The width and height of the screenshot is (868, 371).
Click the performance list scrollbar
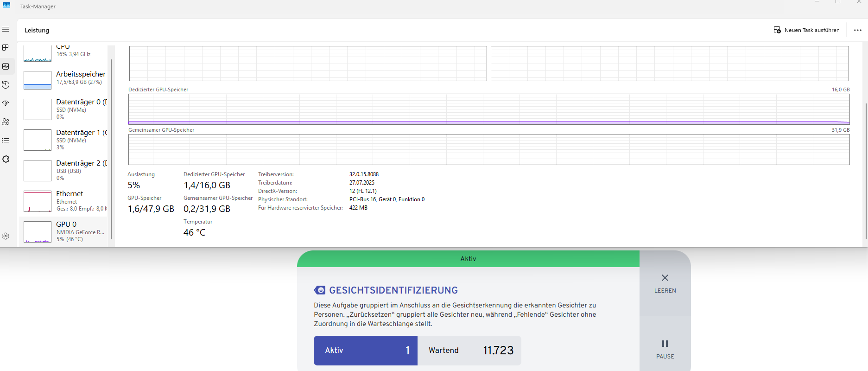(x=111, y=149)
